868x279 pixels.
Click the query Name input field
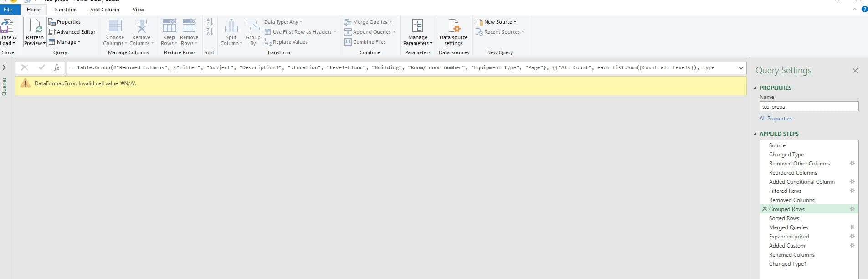click(x=809, y=107)
